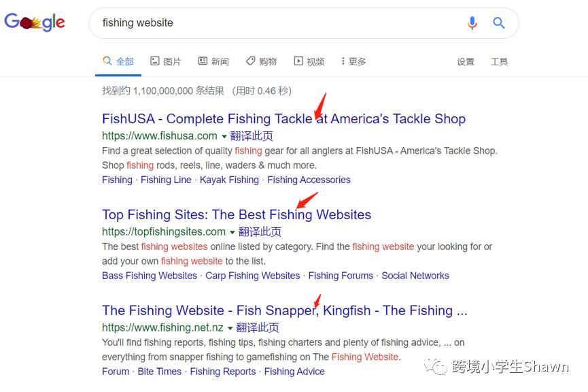Open the 购物 shopping tab
Image resolution: width=588 pixels, height=392 pixels.
[x=261, y=61]
